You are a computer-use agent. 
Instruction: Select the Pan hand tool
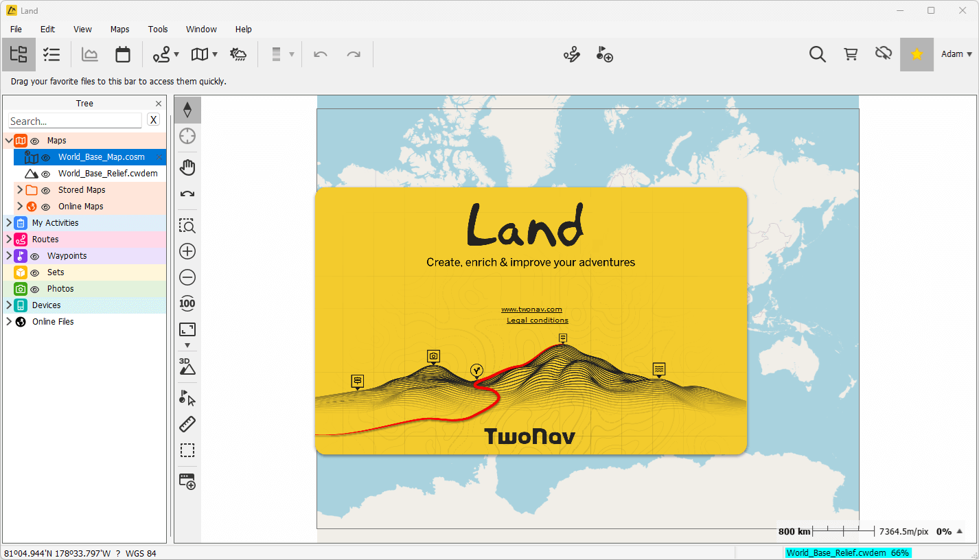[x=187, y=167]
